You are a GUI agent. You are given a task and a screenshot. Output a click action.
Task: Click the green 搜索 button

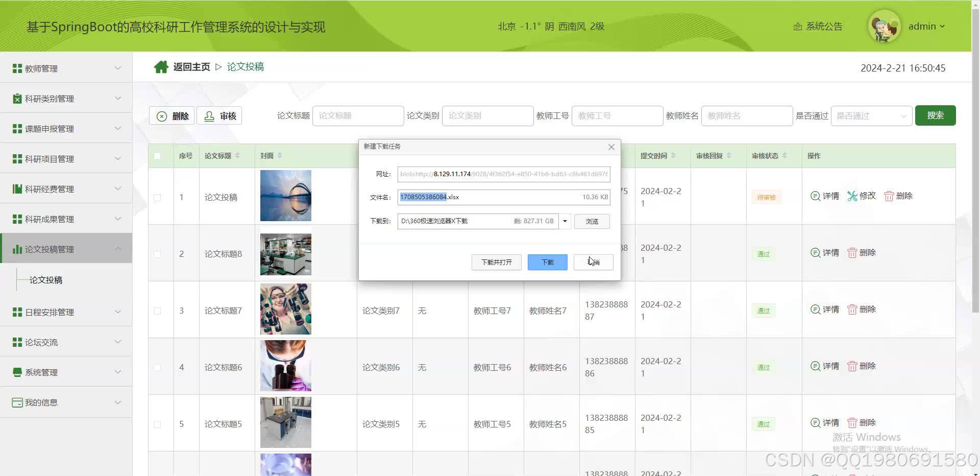[x=935, y=115]
